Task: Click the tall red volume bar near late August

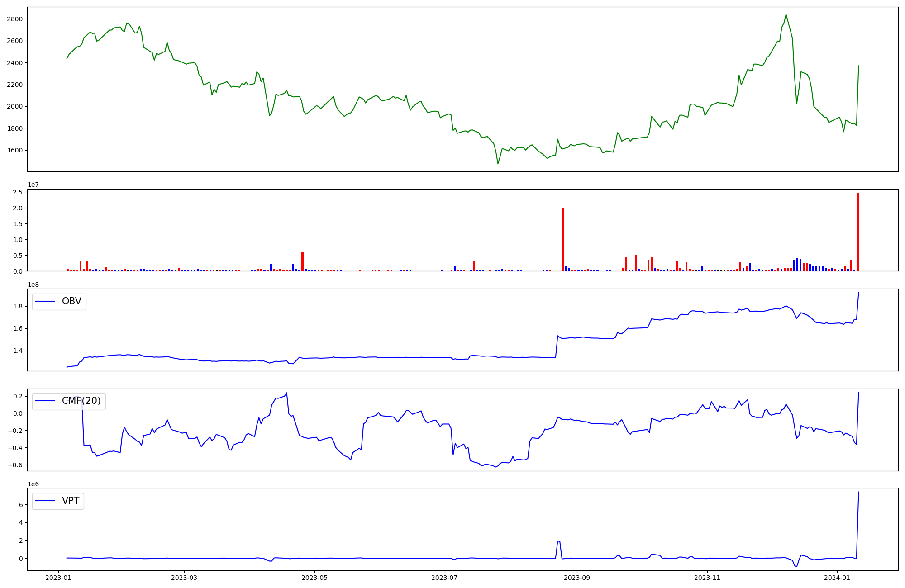Action: tap(562, 239)
